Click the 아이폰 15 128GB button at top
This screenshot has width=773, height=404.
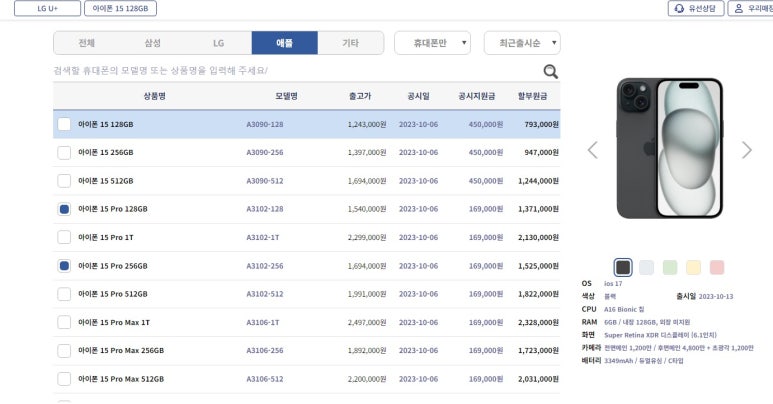click(120, 8)
